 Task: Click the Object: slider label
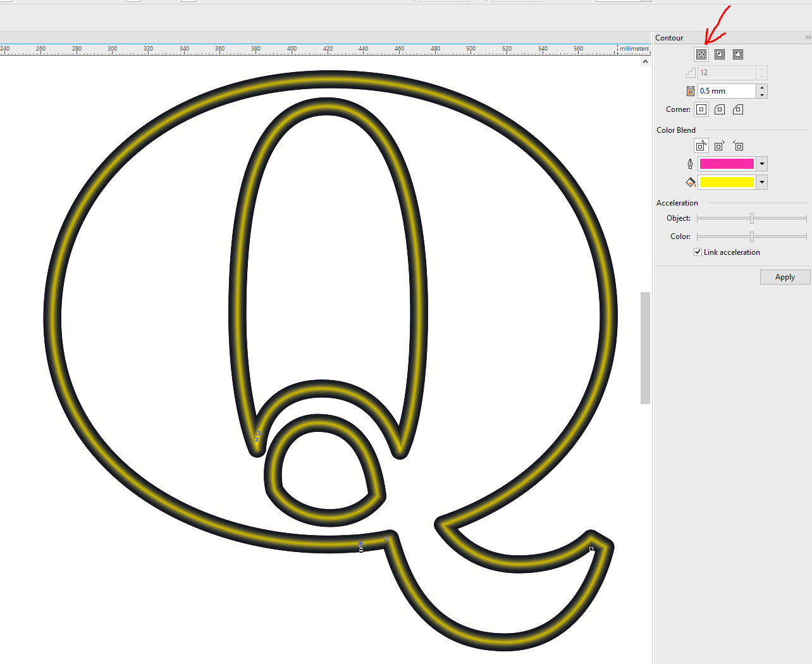[x=679, y=218]
